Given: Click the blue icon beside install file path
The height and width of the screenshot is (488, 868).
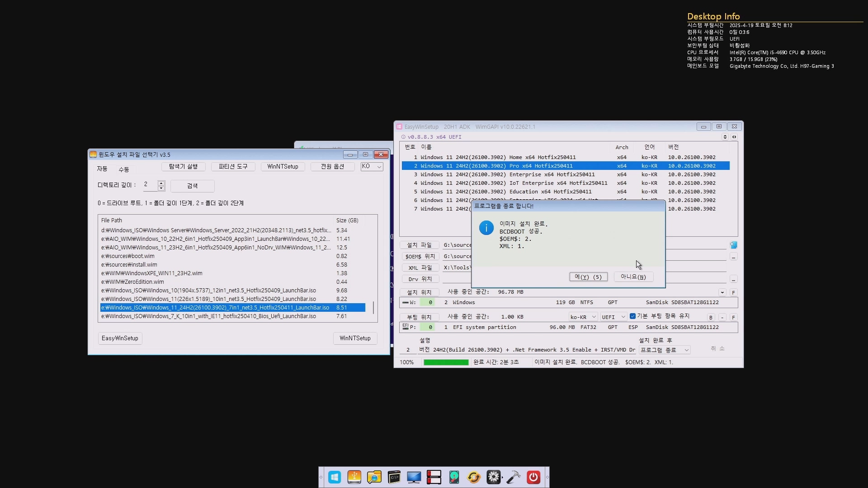Looking at the screenshot, I should click(x=733, y=245).
